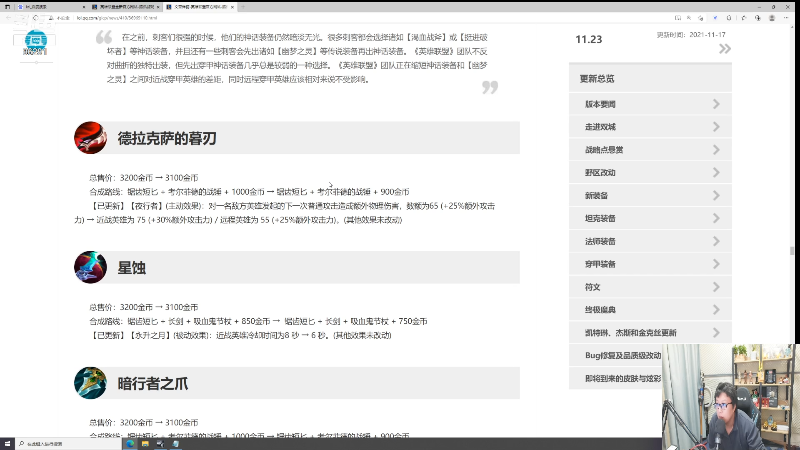Open the Bug修复及品质级改动 sidebar link
This screenshot has width=800, height=450.
click(623, 356)
